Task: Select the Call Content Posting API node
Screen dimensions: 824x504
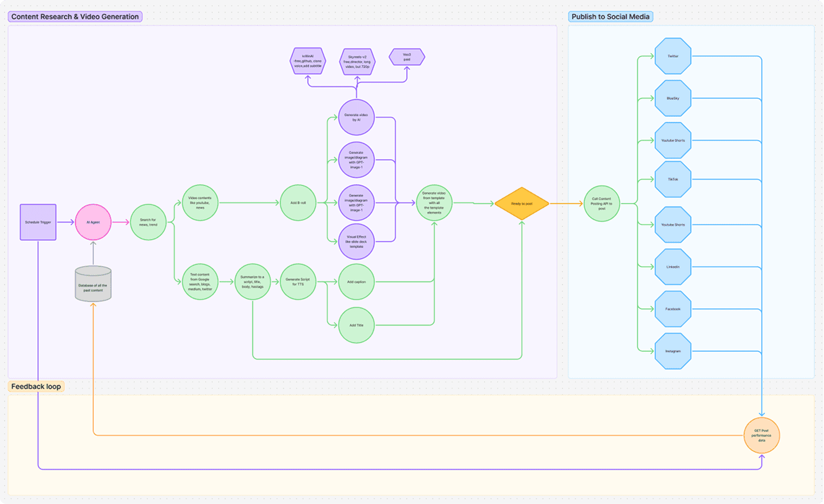Action: pos(601,203)
